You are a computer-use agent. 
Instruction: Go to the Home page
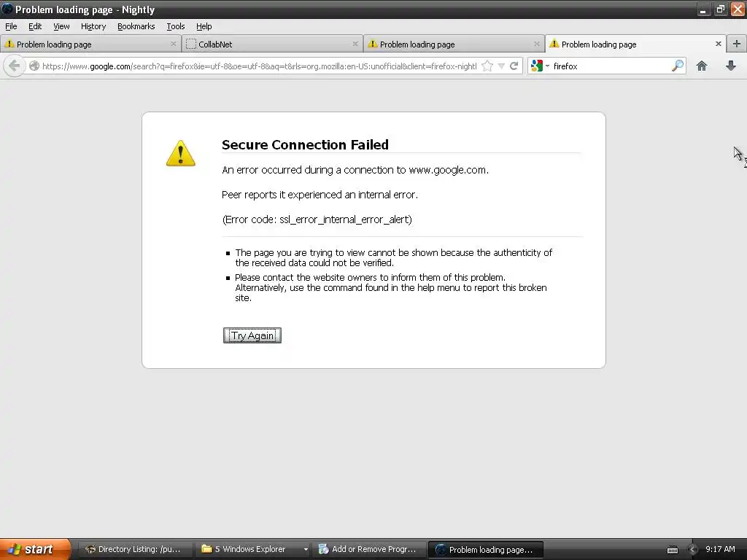(x=701, y=66)
